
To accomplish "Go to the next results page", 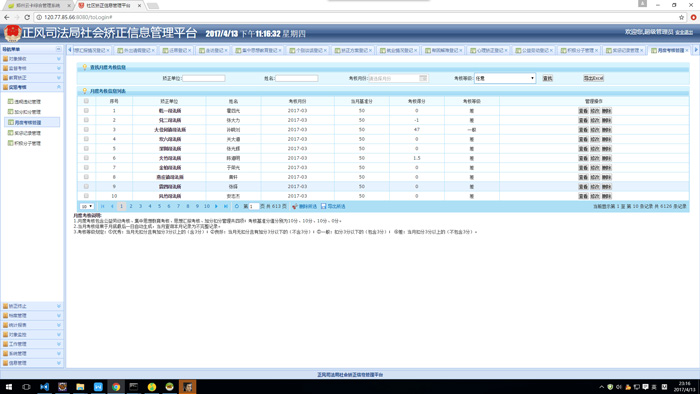I will 217,206.
